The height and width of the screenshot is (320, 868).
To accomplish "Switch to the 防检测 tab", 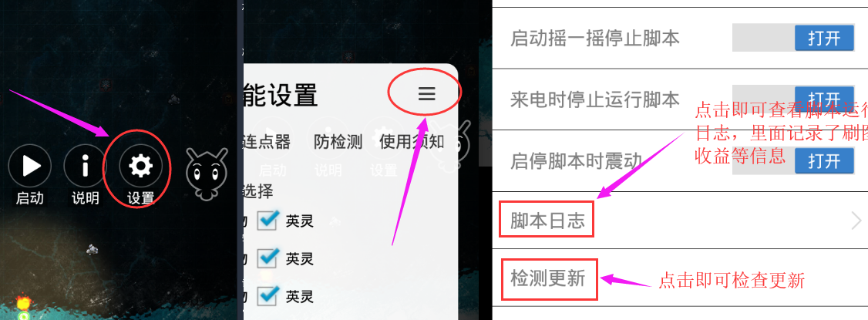I will (x=338, y=142).
